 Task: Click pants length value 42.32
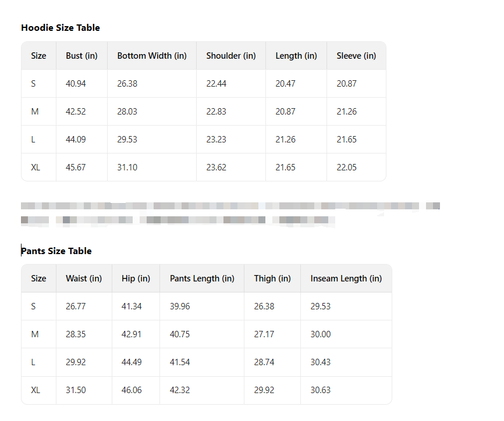(x=180, y=390)
